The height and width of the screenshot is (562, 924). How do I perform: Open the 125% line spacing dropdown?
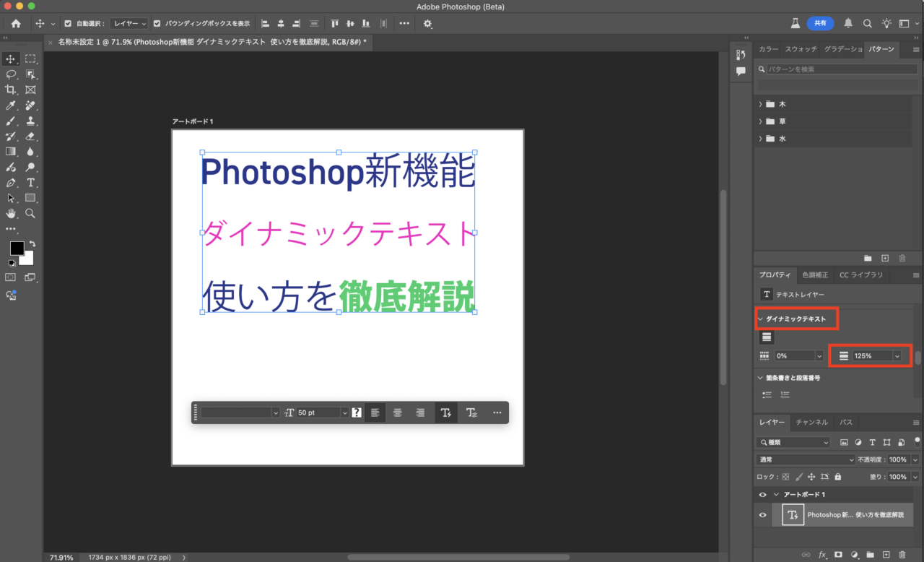click(897, 355)
